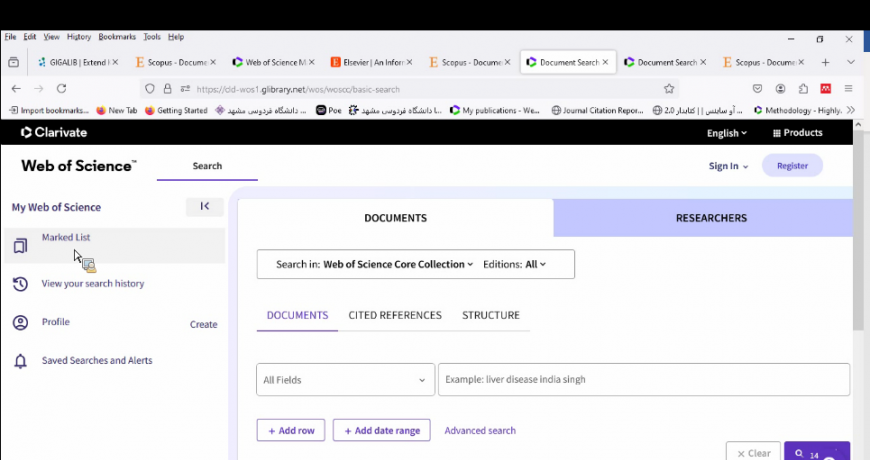Show more bookmarks overflow chevron
Screen dimensions: 870x460
[851, 110]
